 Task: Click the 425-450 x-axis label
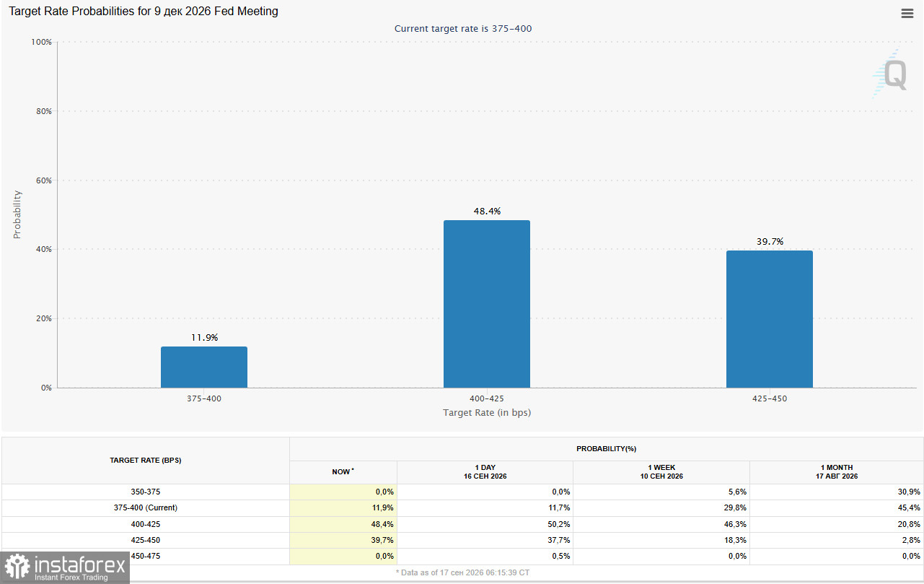770,398
